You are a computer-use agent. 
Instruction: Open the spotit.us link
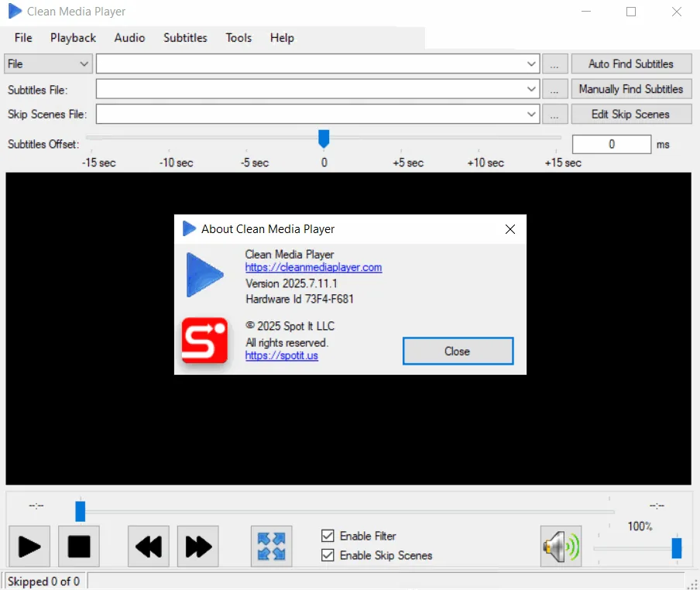(x=282, y=355)
